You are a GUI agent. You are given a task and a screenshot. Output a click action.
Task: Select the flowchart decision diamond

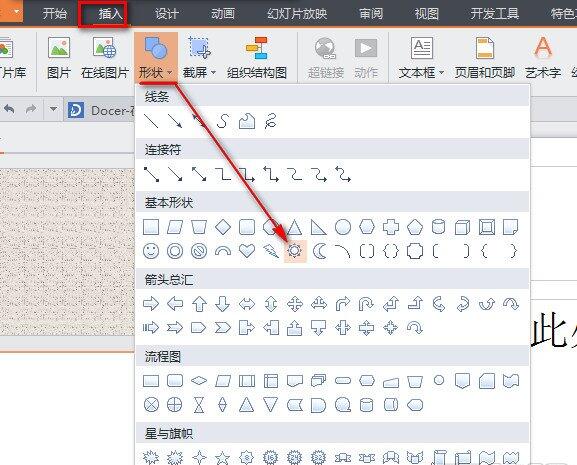(199, 381)
